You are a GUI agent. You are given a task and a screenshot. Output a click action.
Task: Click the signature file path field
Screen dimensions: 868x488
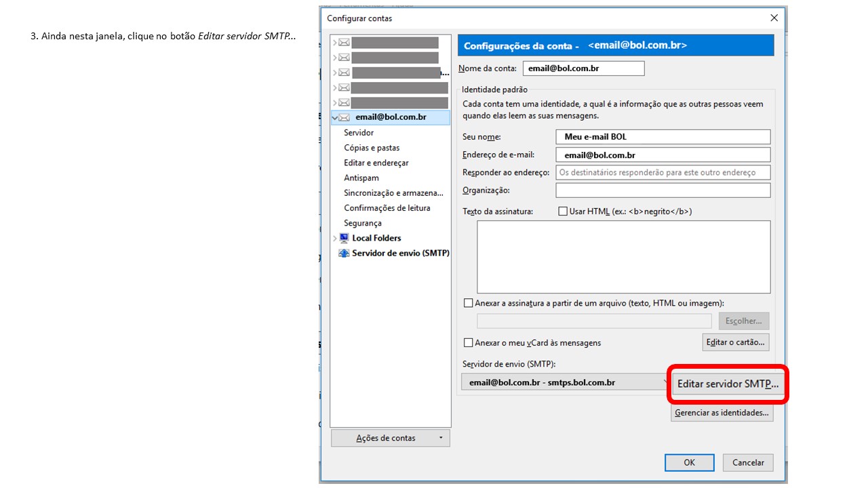pyautogui.click(x=594, y=321)
